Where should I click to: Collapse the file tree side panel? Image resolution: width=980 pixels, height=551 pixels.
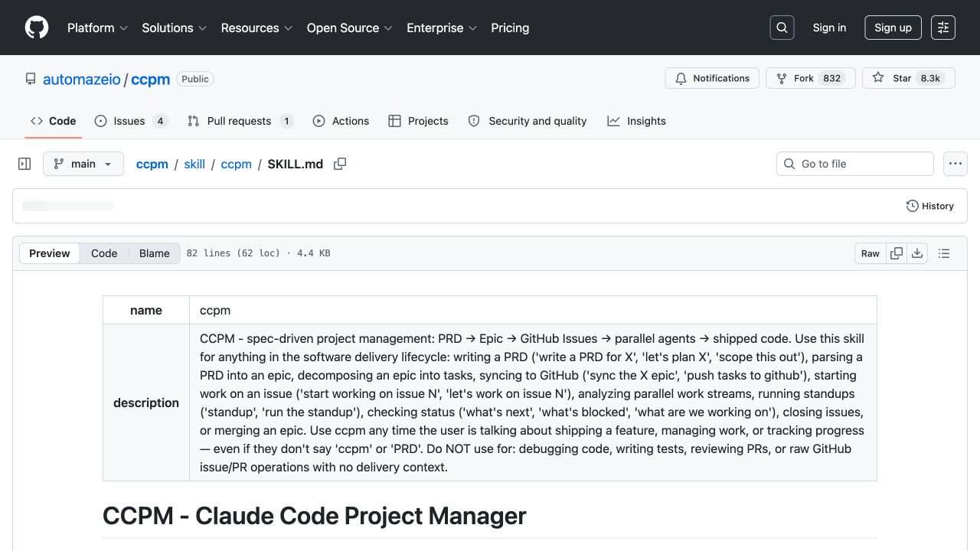point(24,164)
